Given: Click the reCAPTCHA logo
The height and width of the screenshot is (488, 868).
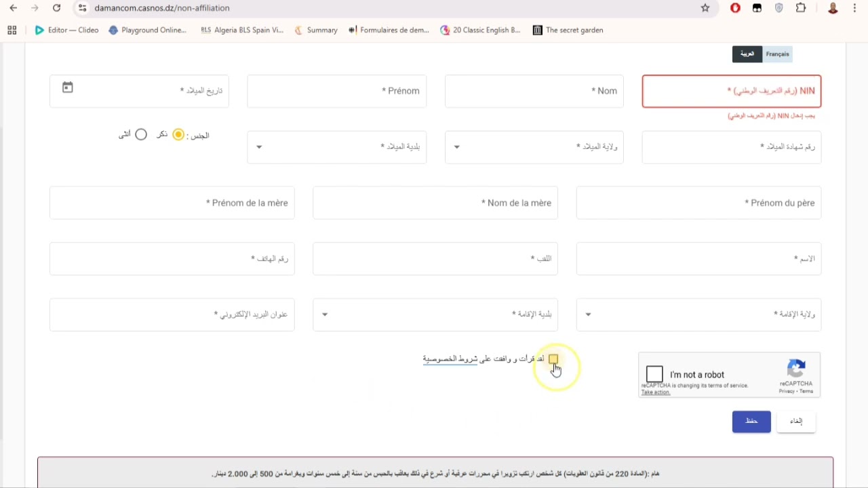Looking at the screenshot, I should [x=796, y=369].
